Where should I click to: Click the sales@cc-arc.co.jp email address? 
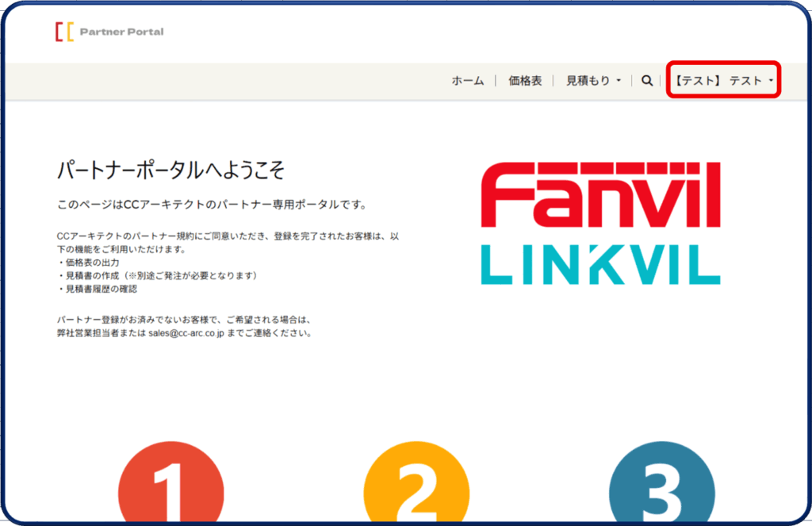tap(186, 333)
